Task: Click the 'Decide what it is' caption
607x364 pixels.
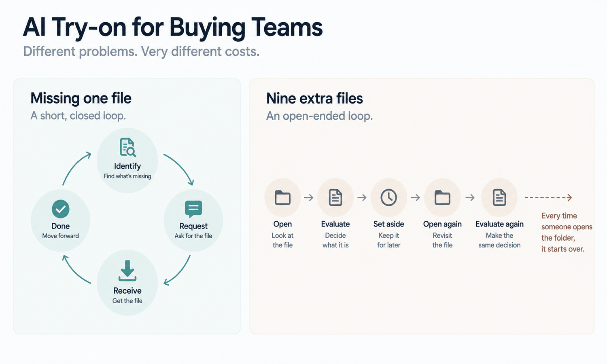Action: point(335,240)
